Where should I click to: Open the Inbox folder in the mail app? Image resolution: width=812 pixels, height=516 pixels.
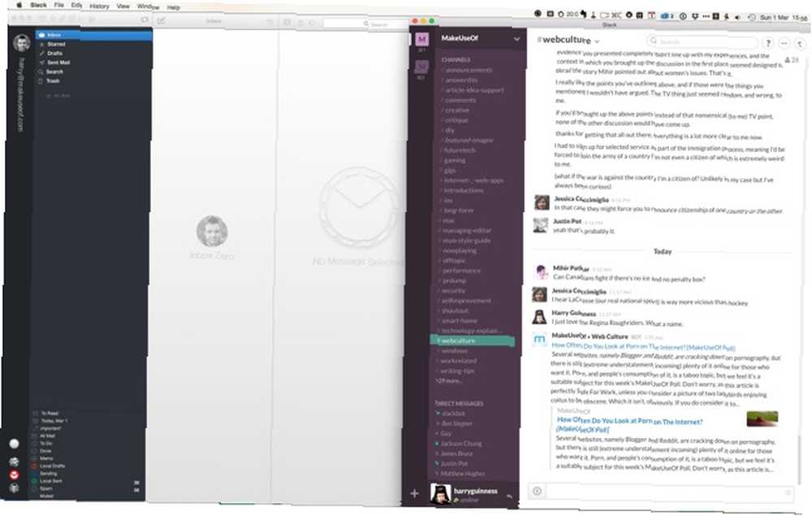(93, 35)
